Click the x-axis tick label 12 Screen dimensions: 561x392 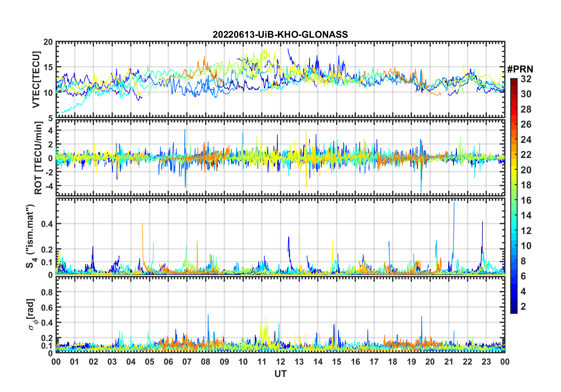[280, 362]
